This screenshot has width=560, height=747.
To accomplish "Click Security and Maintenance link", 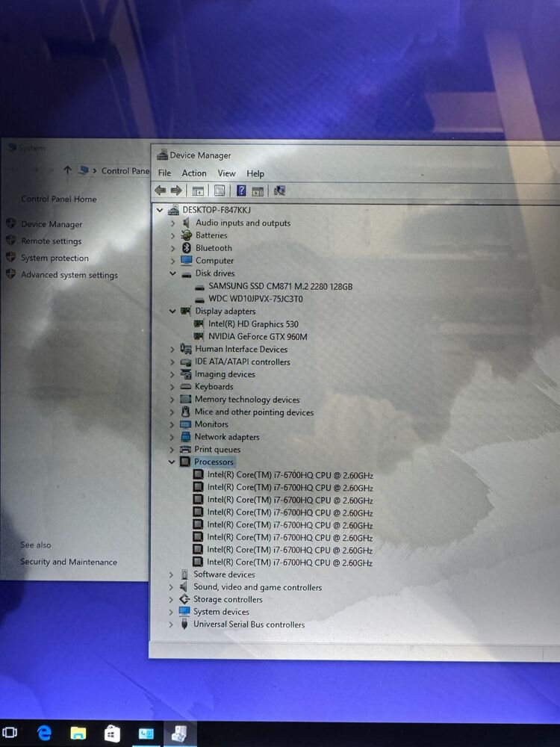I will [x=69, y=562].
